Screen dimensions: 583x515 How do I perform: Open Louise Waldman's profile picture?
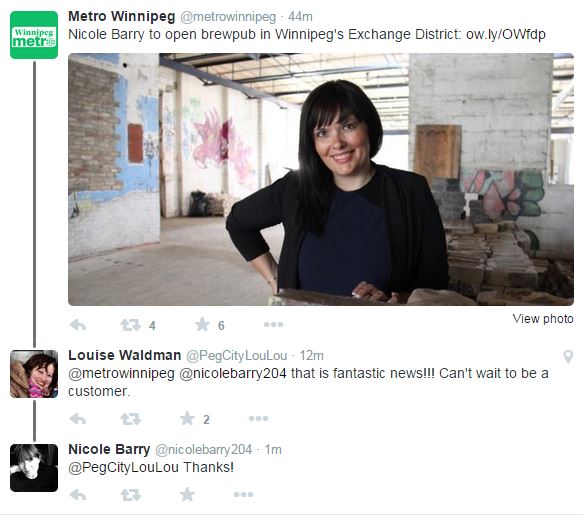pos(34,374)
